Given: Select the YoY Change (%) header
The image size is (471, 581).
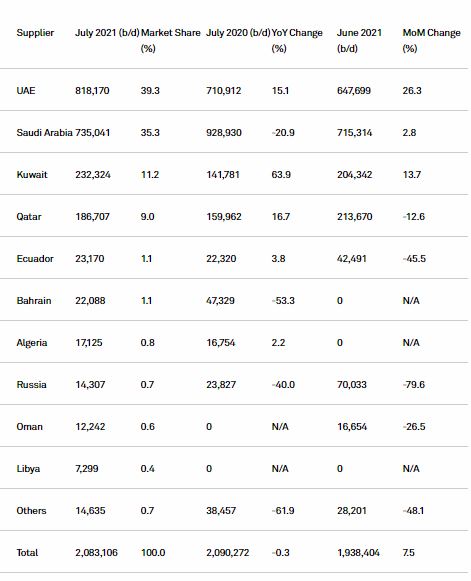Looking at the screenshot, I should point(297,40).
